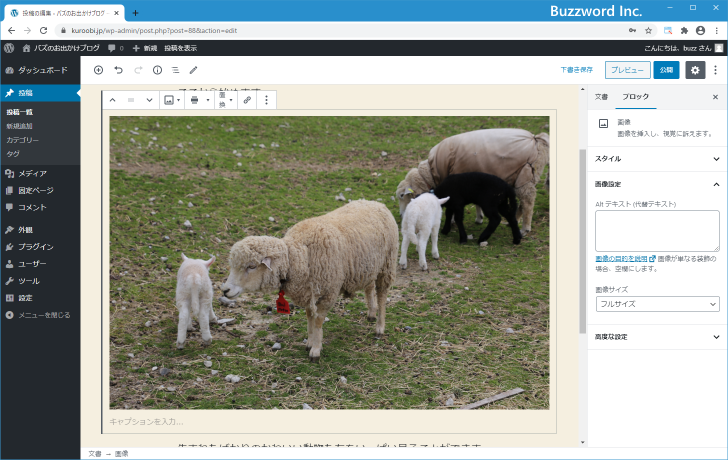The height and width of the screenshot is (460, 728).
Task: Expand the スタイル panel
Action: 716,158
